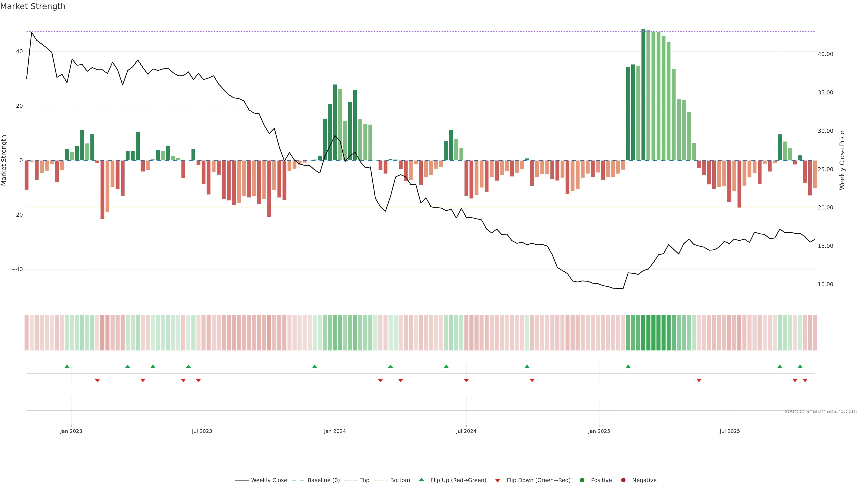Toggle the Bottom legend entry
Image resolution: width=868 pixels, height=488 pixels.
[380, 480]
